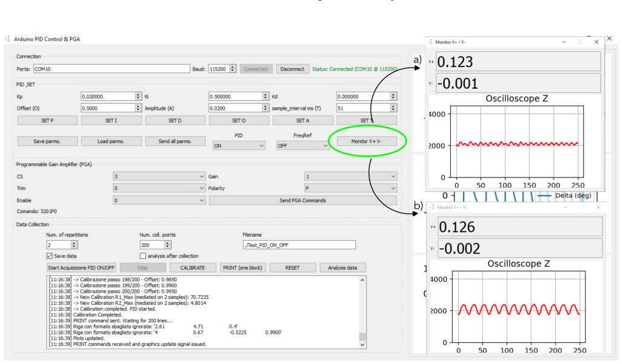This screenshot has height=364, width=622.
Task: Click the Send all parms. button
Action: coord(175,141)
